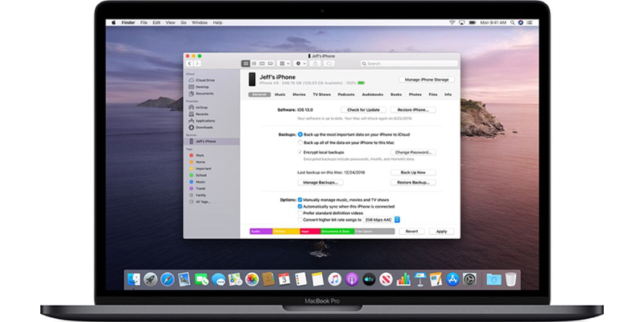
Task: Click Restore iPhone button
Action: pos(413,110)
